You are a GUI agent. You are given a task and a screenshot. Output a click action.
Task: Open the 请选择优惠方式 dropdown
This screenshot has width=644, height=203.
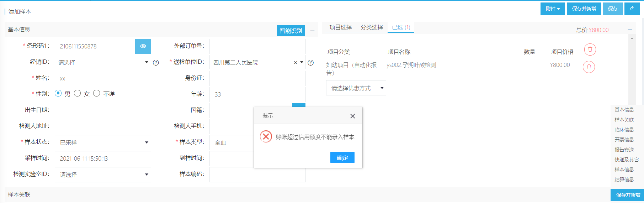[x=356, y=88]
